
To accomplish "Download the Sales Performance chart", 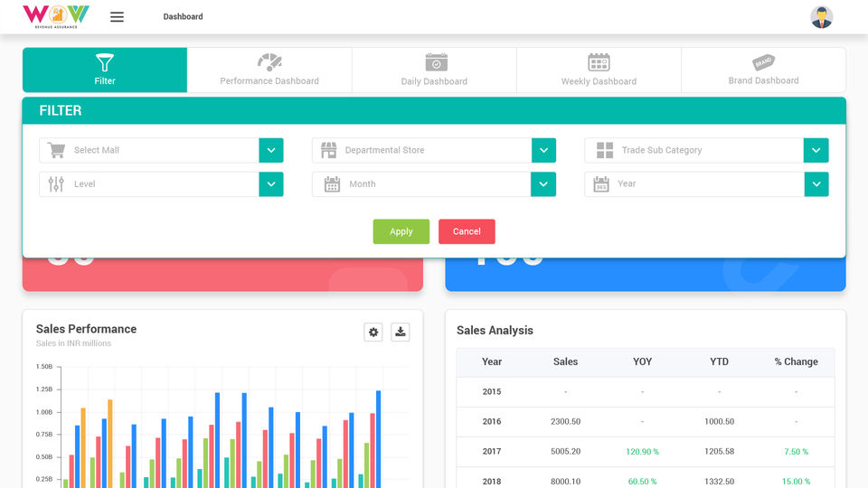I will [x=401, y=332].
